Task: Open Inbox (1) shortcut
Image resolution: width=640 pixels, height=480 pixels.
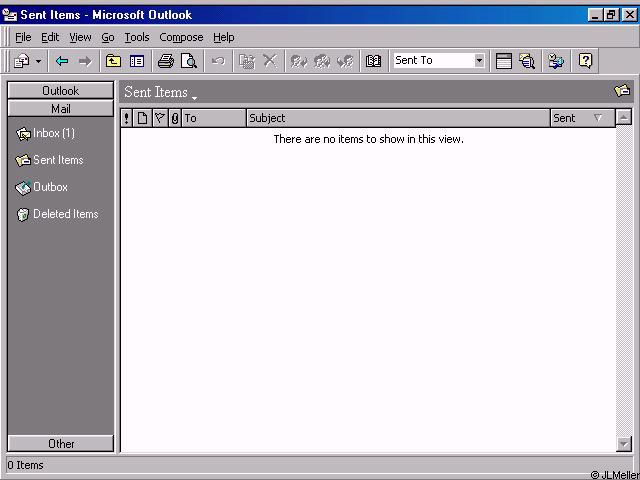Action: pyautogui.click(x=45, y=133)
